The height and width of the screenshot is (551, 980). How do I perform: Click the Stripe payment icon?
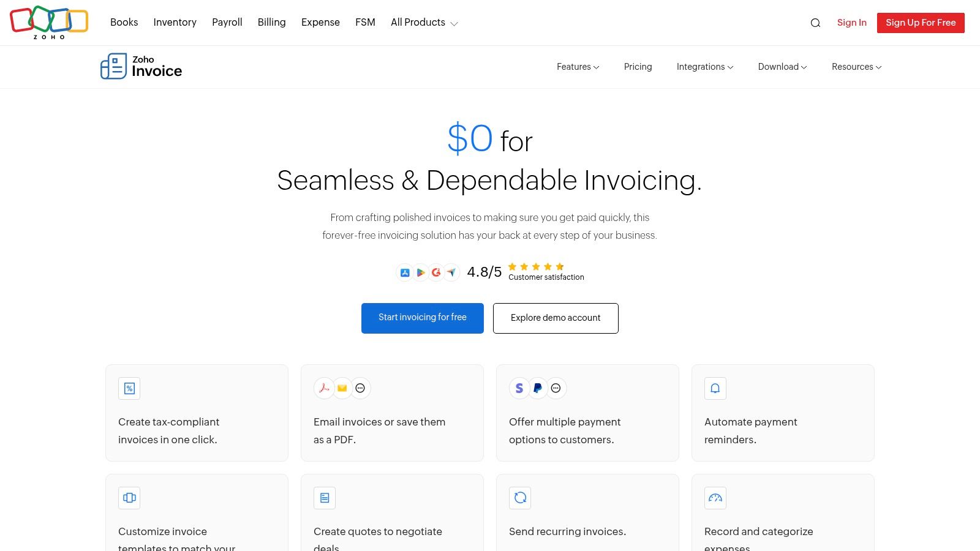pos(519,388)
